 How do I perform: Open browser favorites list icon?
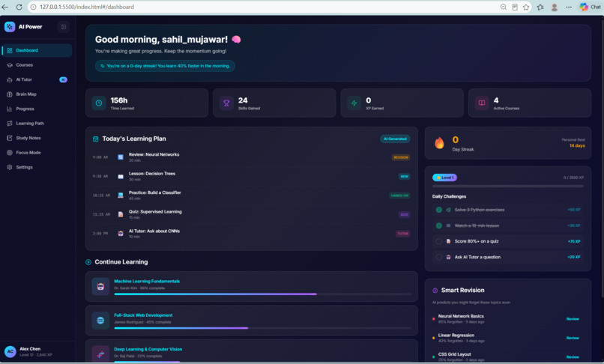540,7
